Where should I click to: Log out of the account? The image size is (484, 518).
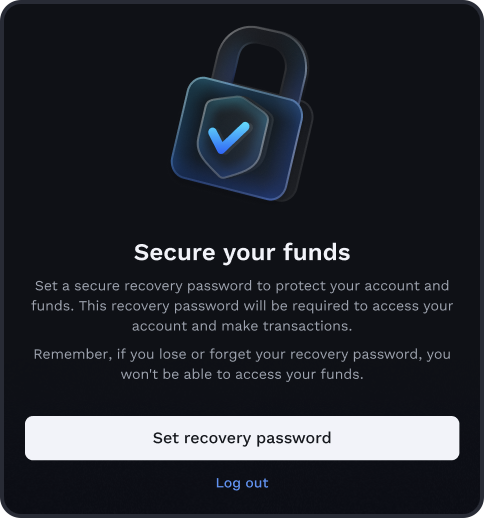pyautogui.click(x=242, y=483)
